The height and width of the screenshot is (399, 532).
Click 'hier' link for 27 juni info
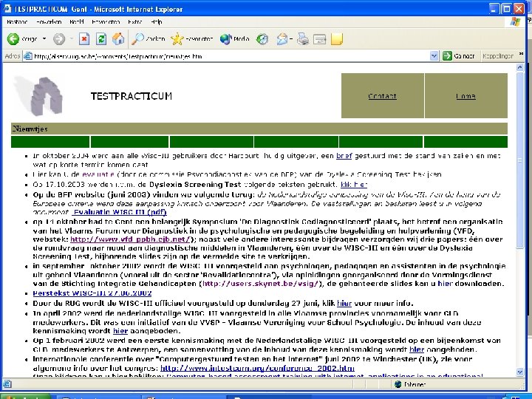[344, 303]
